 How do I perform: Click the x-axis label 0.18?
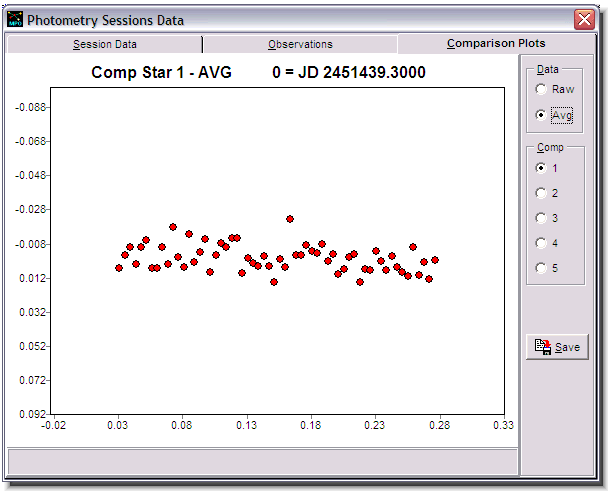(311, 425)
